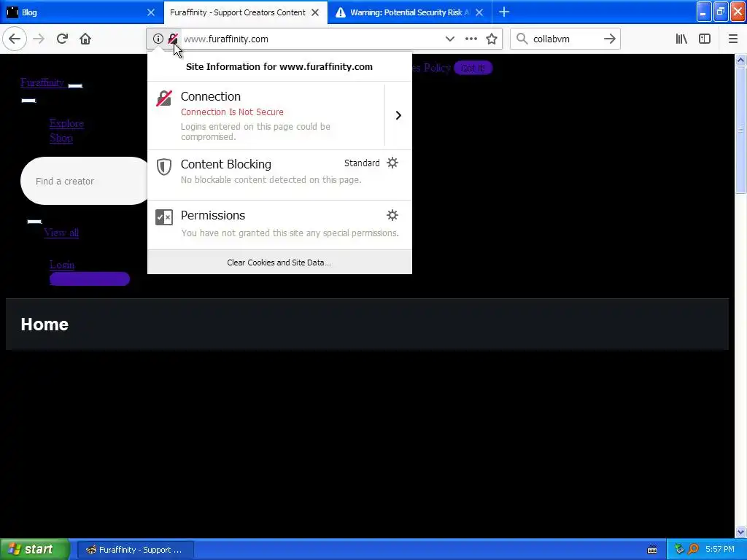Open the Firefox hamburger menu
Screen dimensions: 747x560
(x=733, y=39)
